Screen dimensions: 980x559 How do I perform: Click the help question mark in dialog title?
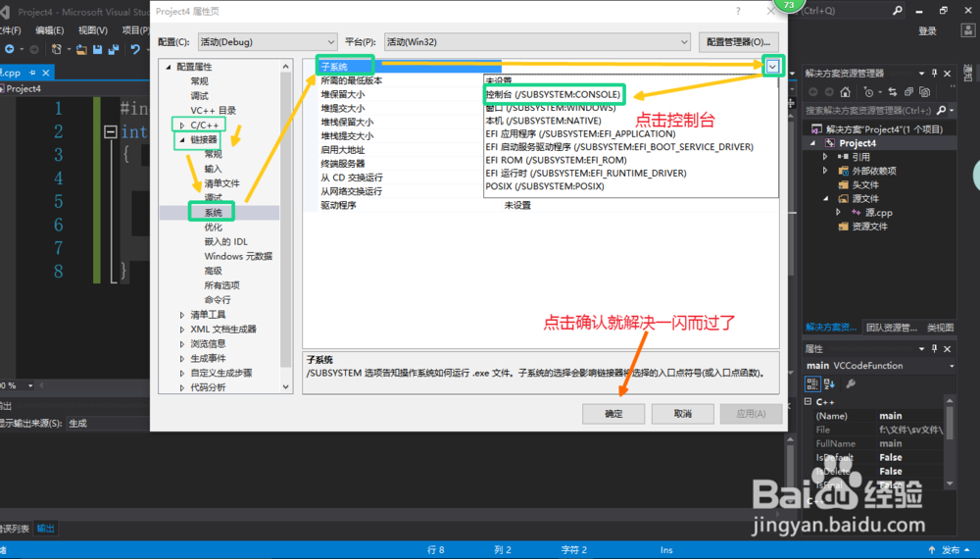coord(738,11)
